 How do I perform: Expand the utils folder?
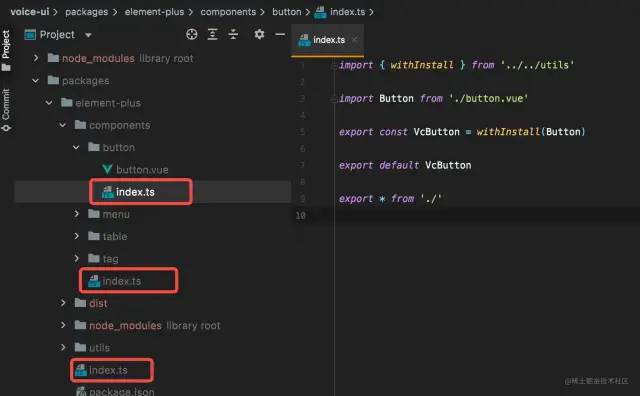pyautogui.click(x=63, y=347)
